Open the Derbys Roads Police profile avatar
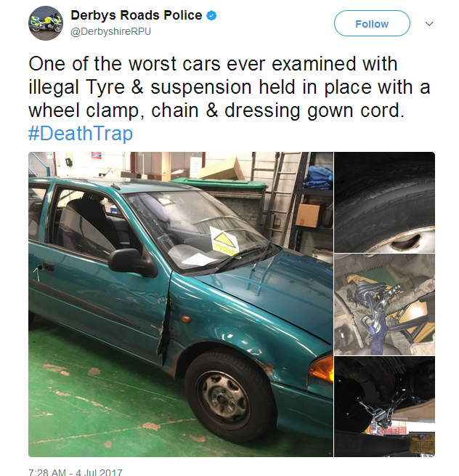 pyautogui.click(x=46, y=23)
